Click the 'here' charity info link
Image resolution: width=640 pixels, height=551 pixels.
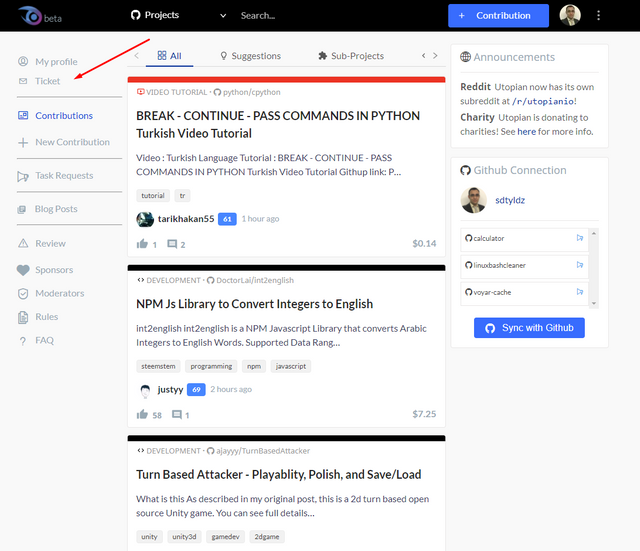[527, 132]
